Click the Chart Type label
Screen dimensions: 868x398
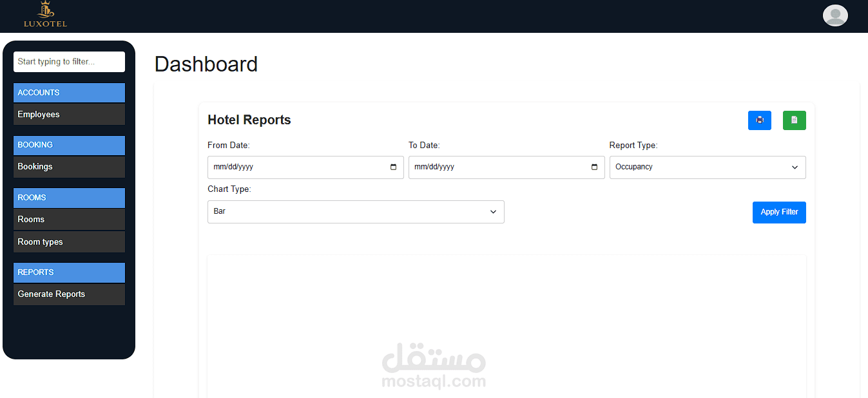click(229, 189)
